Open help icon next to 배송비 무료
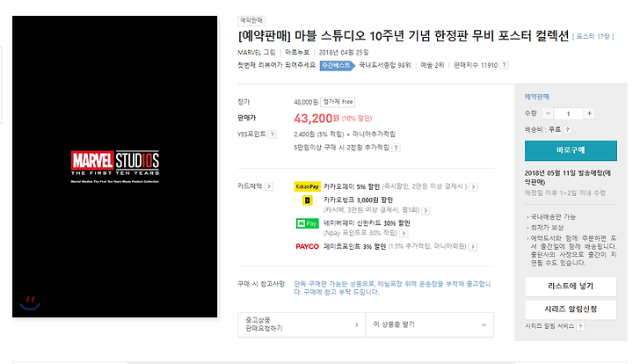Screen dimensions: 633x364 [x=568, y=129]
